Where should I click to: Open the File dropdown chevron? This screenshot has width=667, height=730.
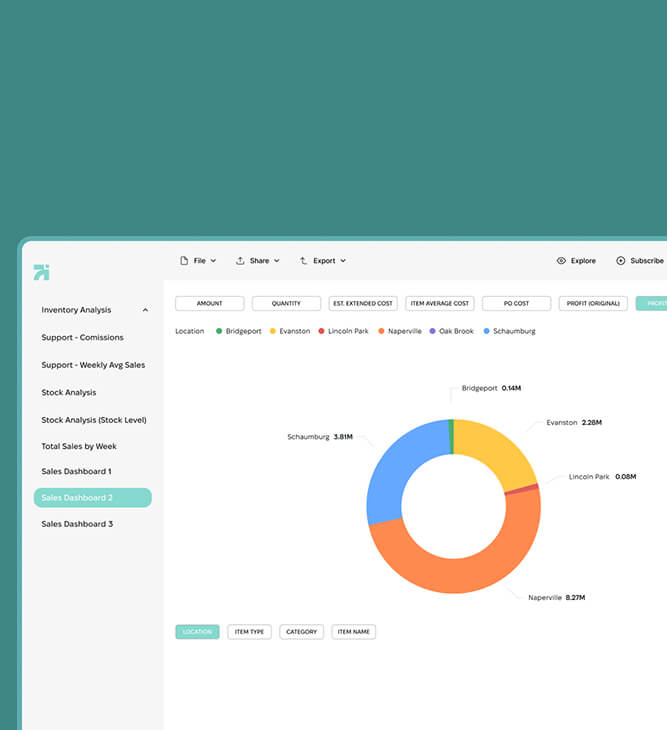pyautogui.click(x=213, y=261)
